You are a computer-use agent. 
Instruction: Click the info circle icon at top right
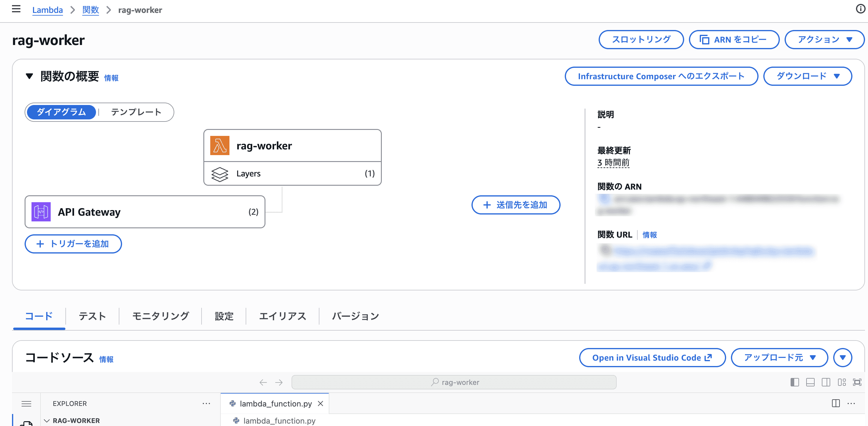(860, 9)
